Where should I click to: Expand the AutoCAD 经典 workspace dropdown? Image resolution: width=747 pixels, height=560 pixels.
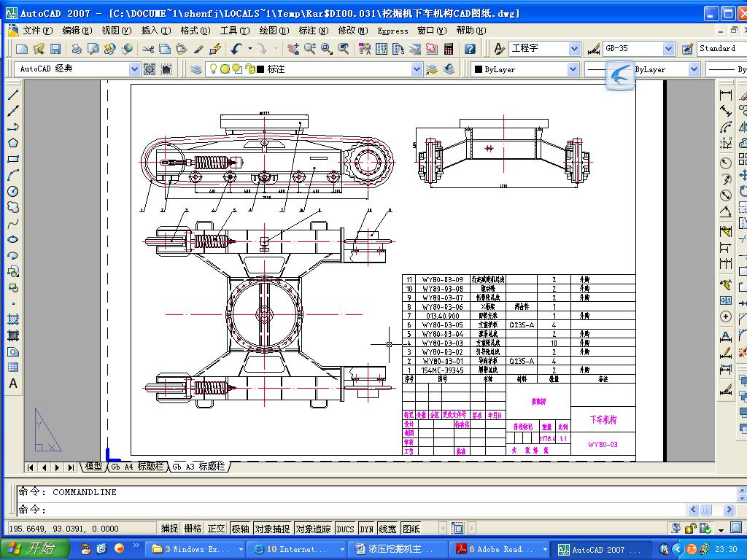(134, 69)
